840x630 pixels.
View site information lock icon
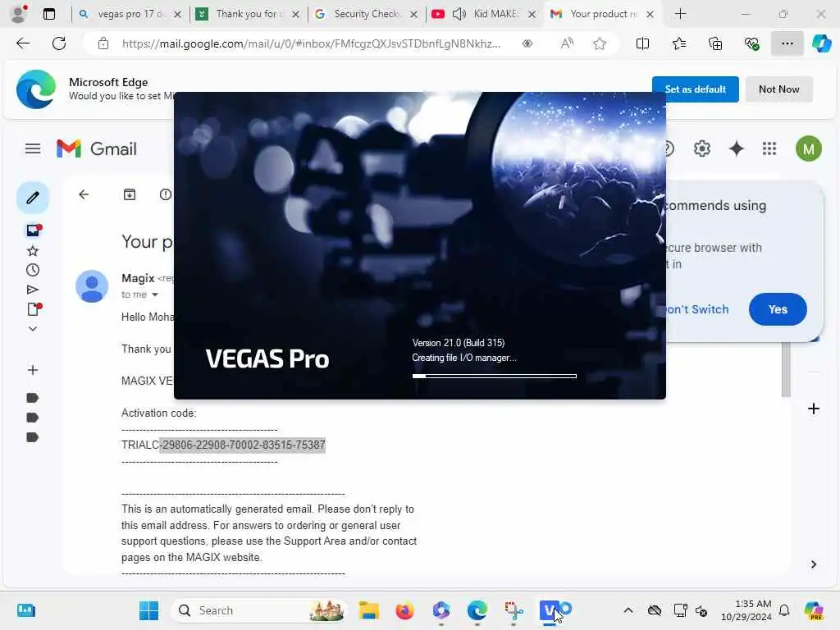coord(103,43)
